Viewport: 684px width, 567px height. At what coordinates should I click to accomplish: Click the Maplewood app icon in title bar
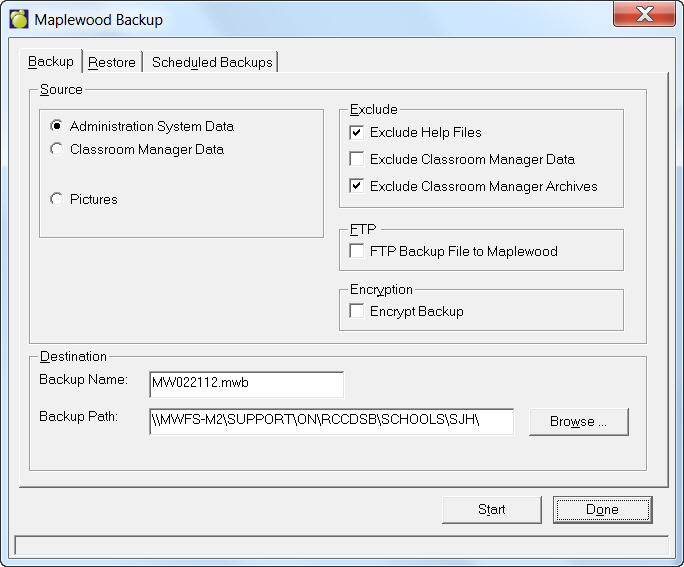point(18,19)
